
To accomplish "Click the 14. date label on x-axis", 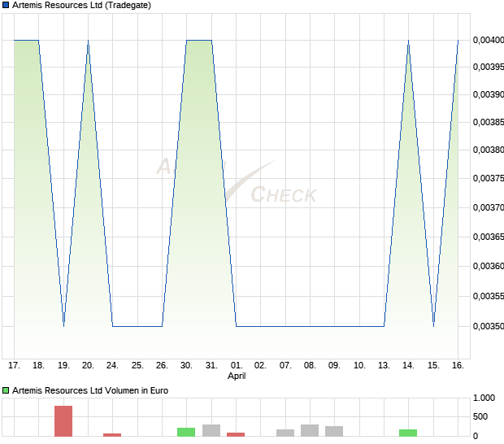I will point(408,365).
